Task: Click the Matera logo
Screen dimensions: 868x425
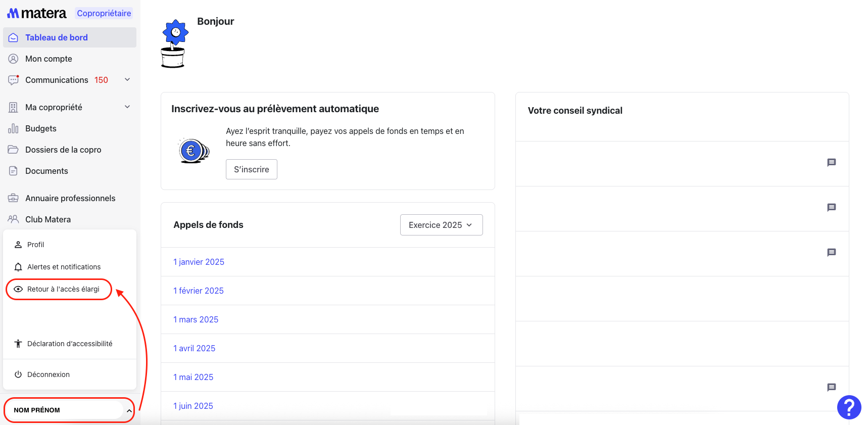Action: (36, 13)
